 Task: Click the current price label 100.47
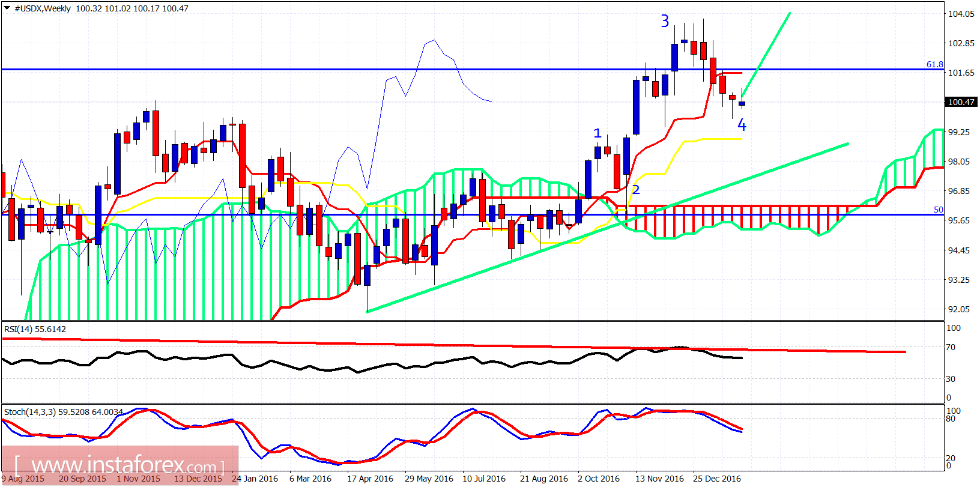pos(961,102)
